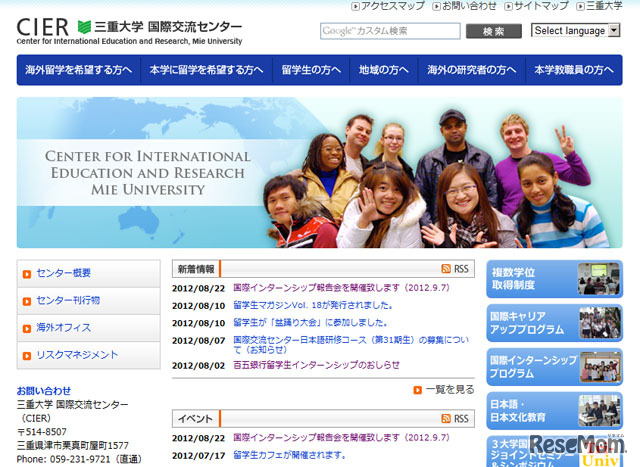Image resolution: width=640 pixels, height=467 pixels.
Task: Open 本学教職員の方へ navigation item
Action: pos(574,70)
